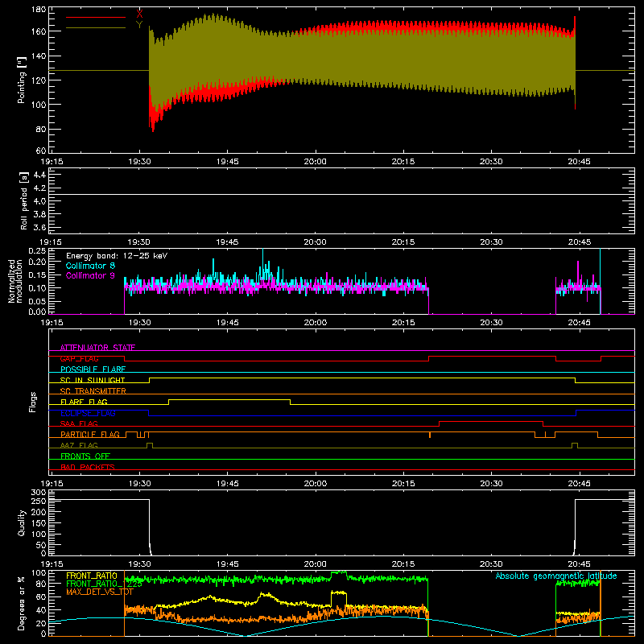Click the Pointing ["] axis title
The height and width of the screenshot is (644, 644).
[x=22, y=80]
